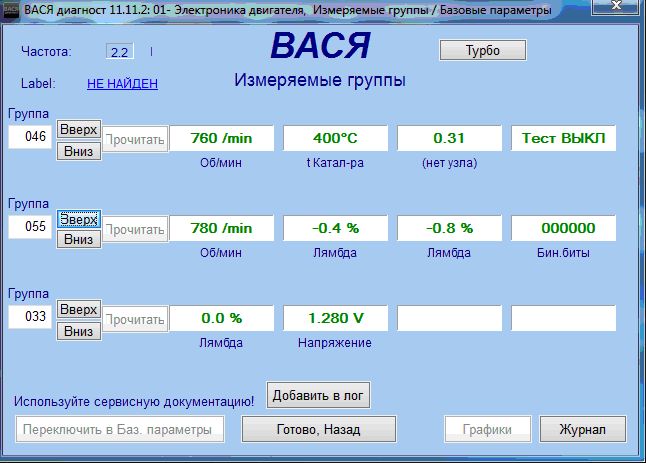Select the -0.8 % lambda value
The height and width of the screenshot is (463, 646).
click(449, 228)
